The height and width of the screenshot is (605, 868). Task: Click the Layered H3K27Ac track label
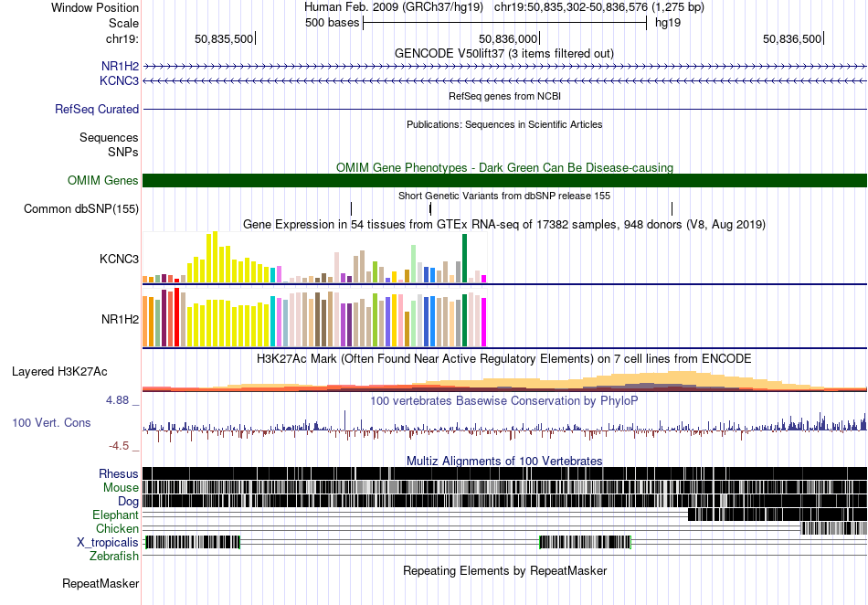pos(59,371)
